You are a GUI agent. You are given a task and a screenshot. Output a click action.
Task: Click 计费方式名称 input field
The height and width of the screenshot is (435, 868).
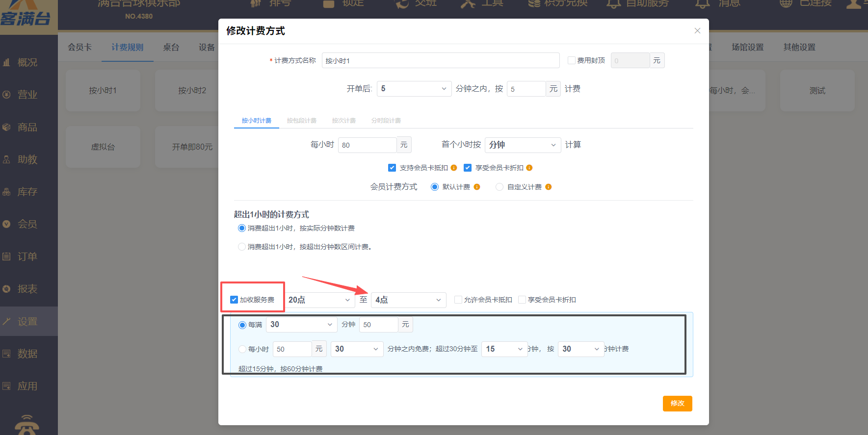coord(441,60)
